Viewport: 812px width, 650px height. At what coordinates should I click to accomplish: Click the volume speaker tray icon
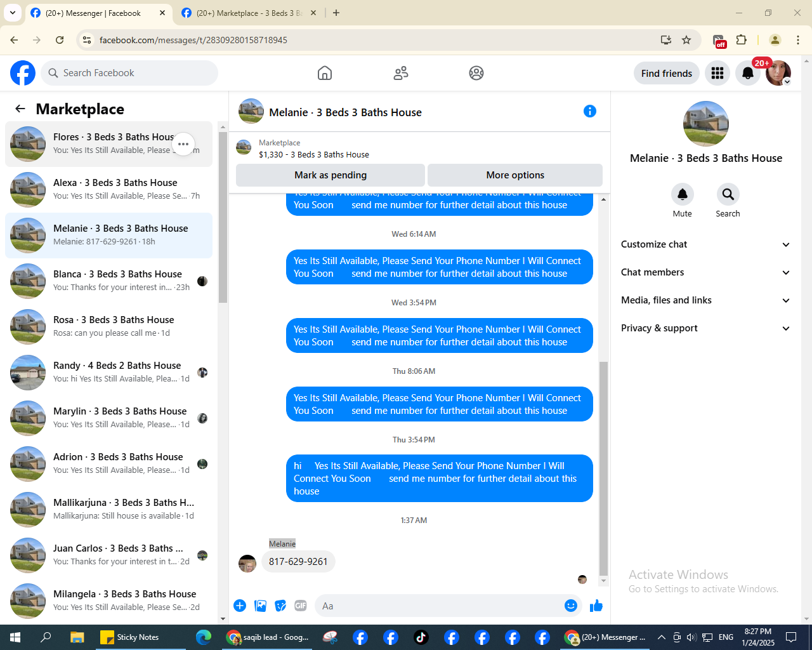pyautogui.click(x=691, y=637)
